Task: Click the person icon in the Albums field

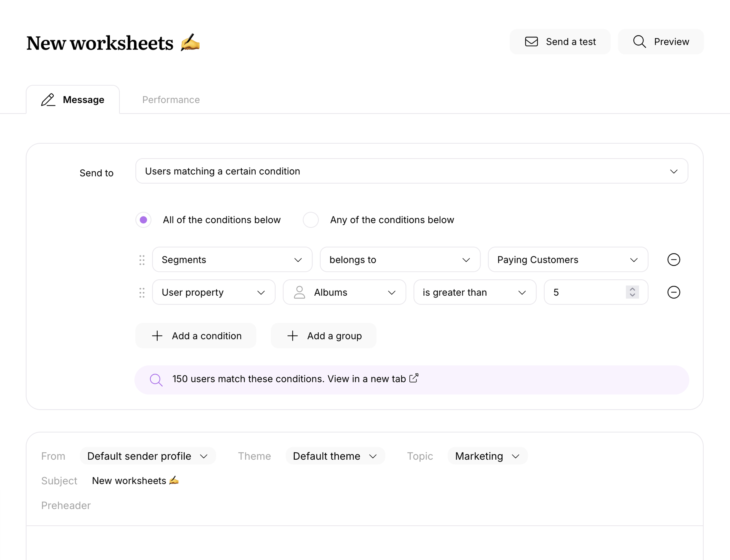Action: pyautogui.click(x=300, y=292)
